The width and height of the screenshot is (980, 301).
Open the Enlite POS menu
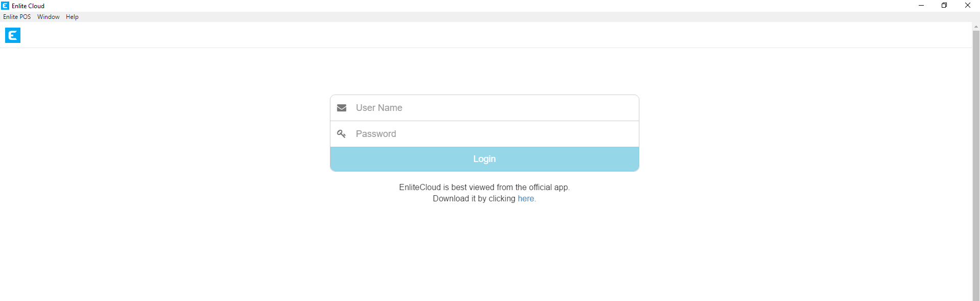click(x=17, y=17)
